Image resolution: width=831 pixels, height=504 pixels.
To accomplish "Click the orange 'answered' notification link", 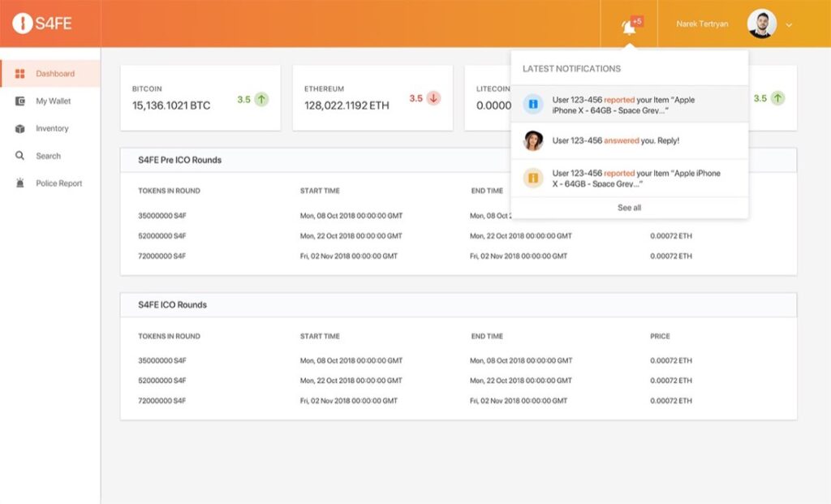I will [x=621, y=141].
